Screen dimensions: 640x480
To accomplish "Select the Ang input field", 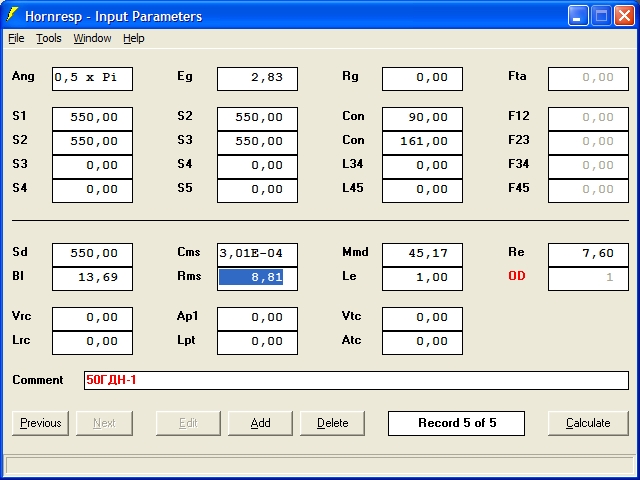I will tap(92, 78).
